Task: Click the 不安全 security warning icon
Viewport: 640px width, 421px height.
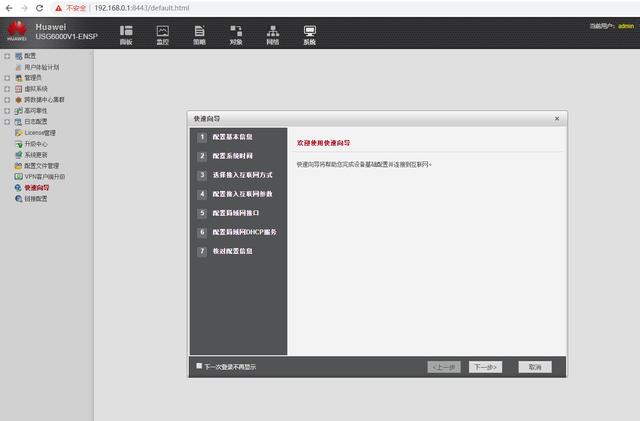Action: click(59, 8)
